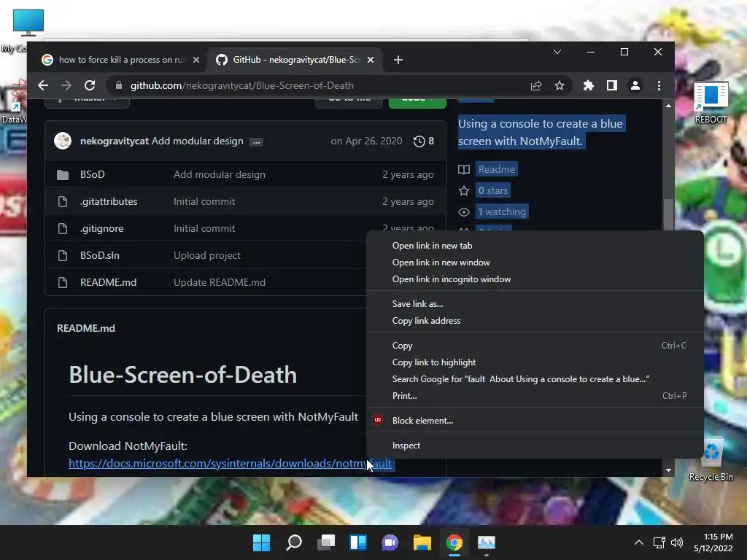Open the BSoD folder
Viewport: 747px width, 560px height.
click(93, 174)
